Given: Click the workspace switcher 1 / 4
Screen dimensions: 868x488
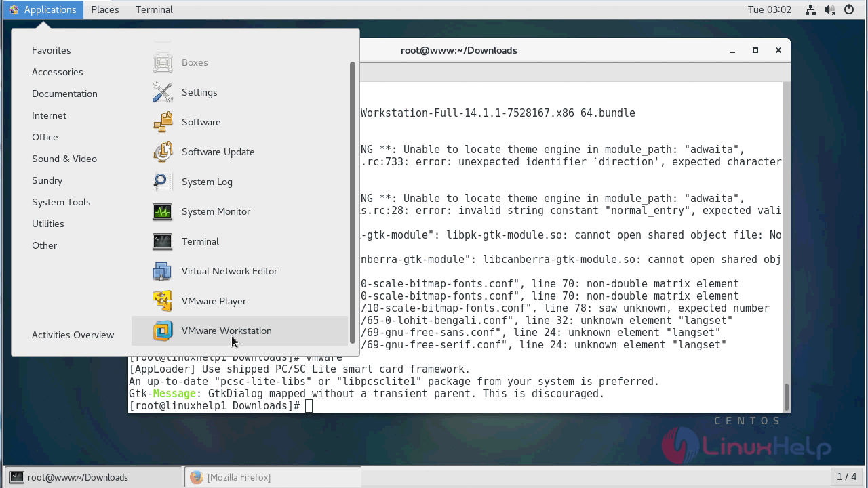Looking at the screenshot, I should pos(846,477).
